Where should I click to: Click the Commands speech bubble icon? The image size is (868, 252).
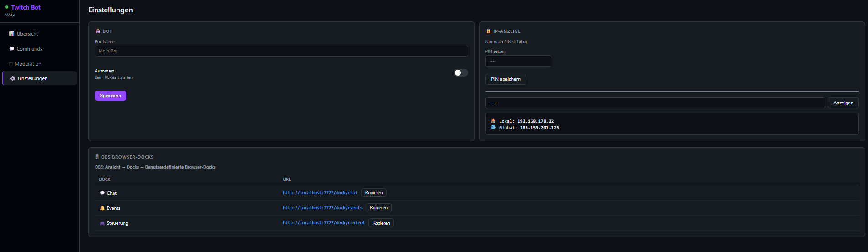[x=12, y=49]
